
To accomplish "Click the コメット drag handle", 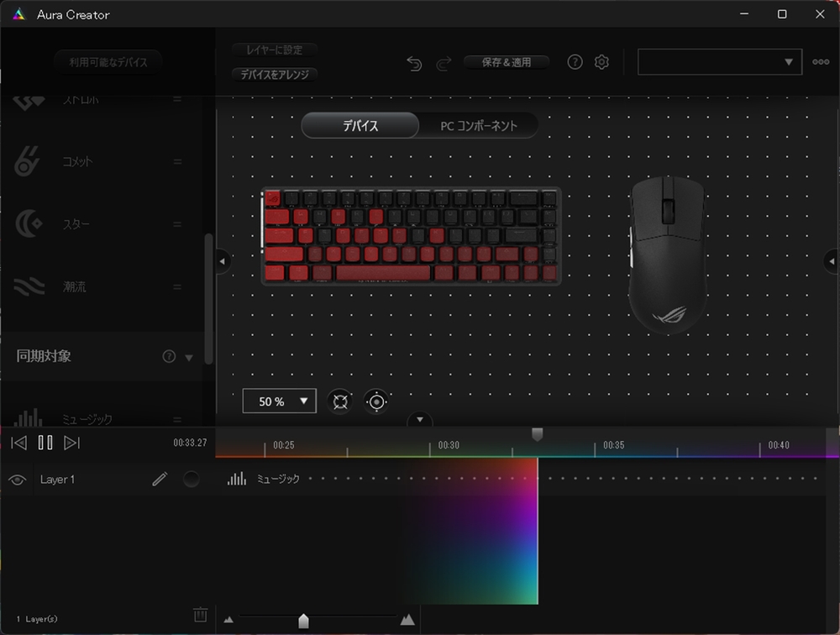I will (177, 161).
